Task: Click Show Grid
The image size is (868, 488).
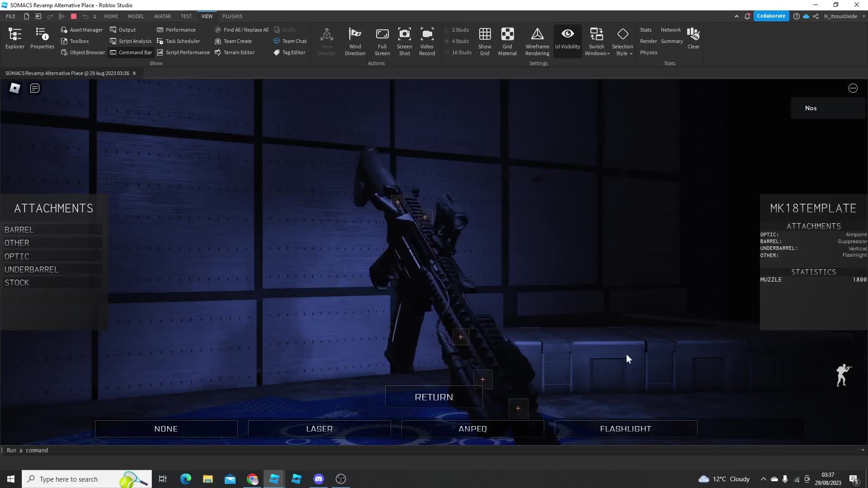Action: point(485,41)
